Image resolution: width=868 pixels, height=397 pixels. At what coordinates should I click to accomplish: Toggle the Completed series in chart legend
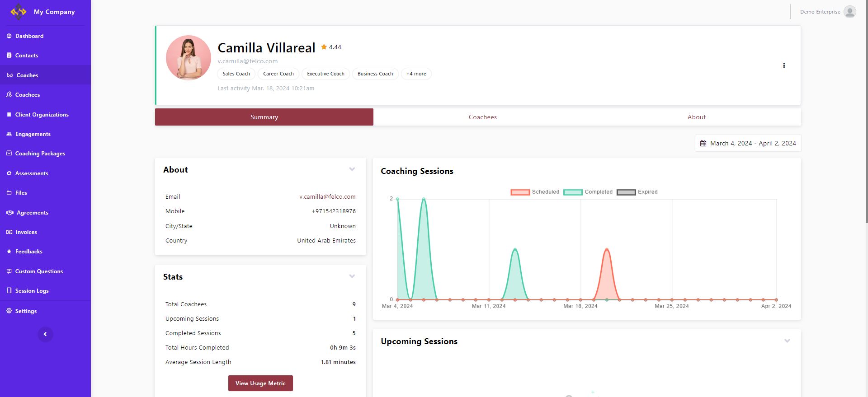(572, 192)
